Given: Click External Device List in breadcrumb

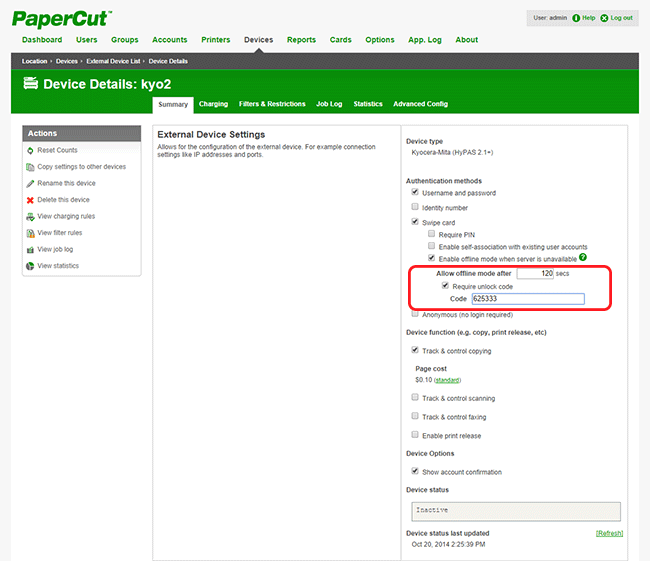Looking at the screenshot, I should pos(113,61).
